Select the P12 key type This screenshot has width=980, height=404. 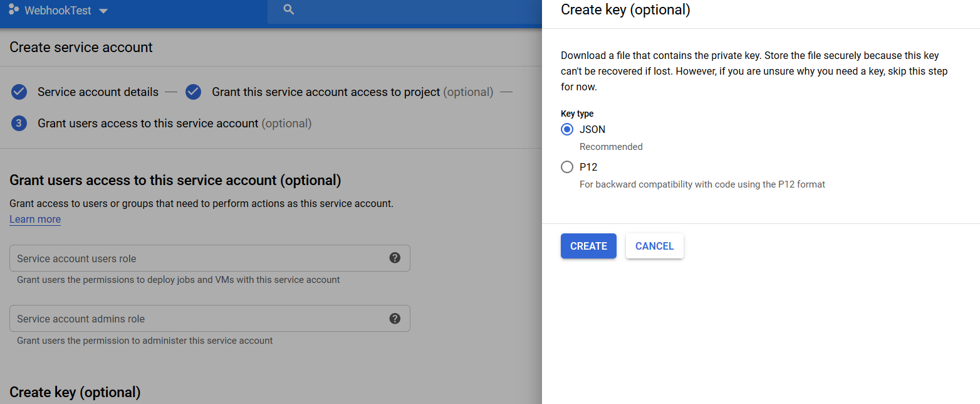coord(567,167)
